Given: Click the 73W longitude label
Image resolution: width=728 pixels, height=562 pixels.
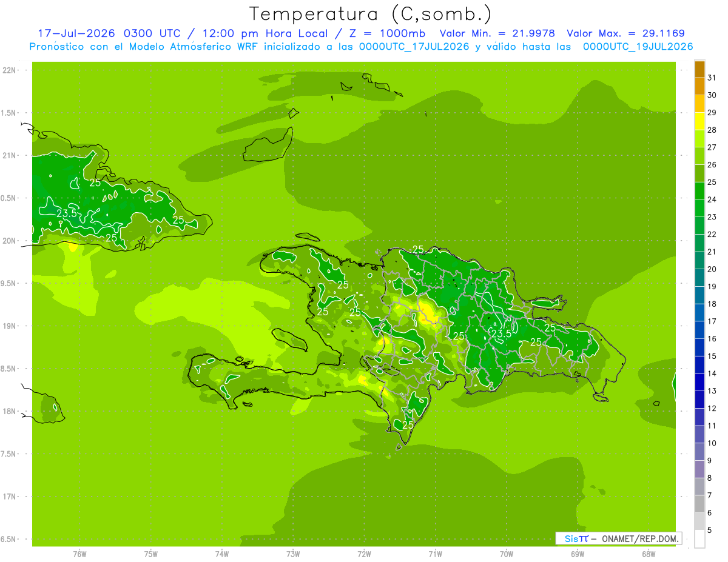Looking at the screenshot, I should (293, 554).
